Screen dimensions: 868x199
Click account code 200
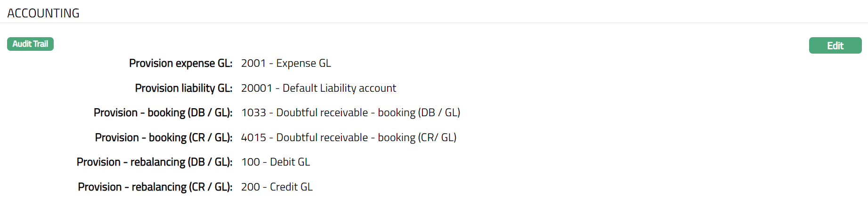(x=251, y=187)
